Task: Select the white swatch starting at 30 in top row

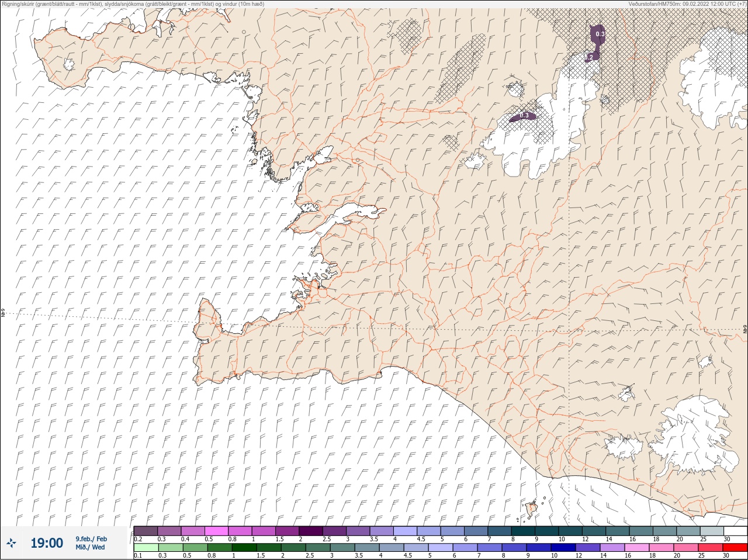Action: click(x=735, y=531)
